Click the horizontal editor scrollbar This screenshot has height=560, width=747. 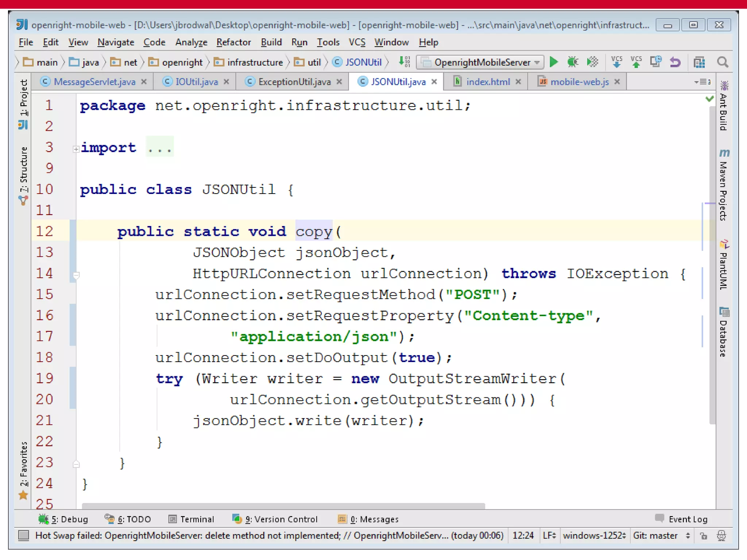pyautogui.click(x=283, y=506)
